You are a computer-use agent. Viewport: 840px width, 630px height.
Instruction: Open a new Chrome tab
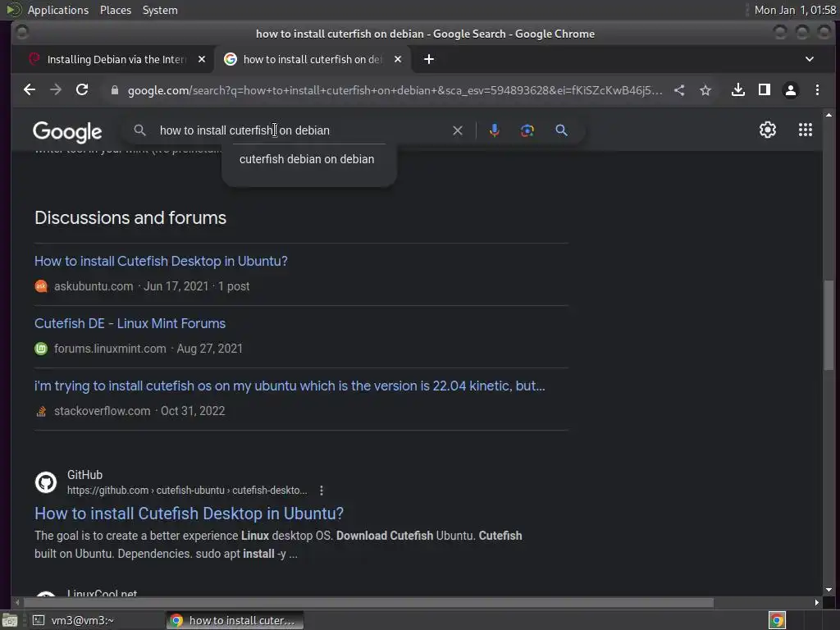click(429, 59)
